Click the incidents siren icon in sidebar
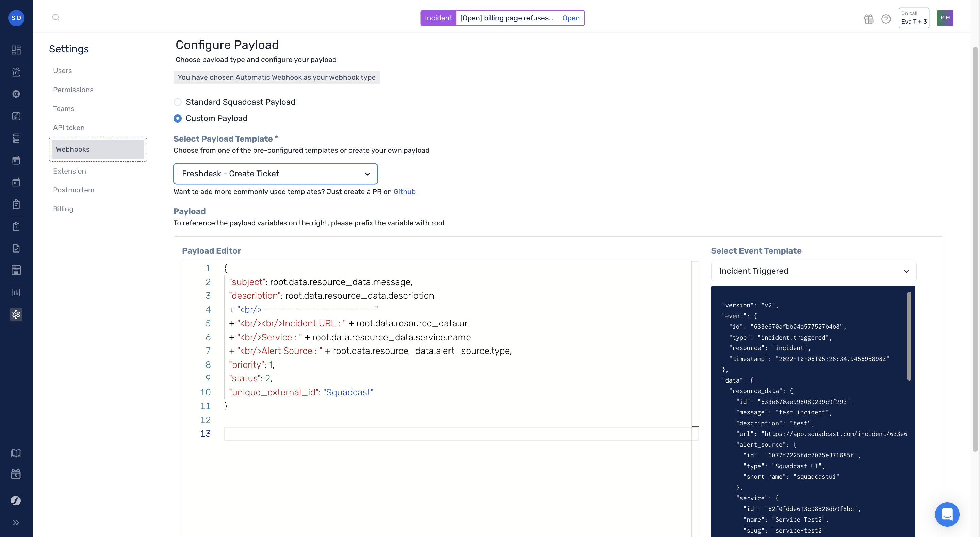 pyautogui.click(x=16, y=72)
